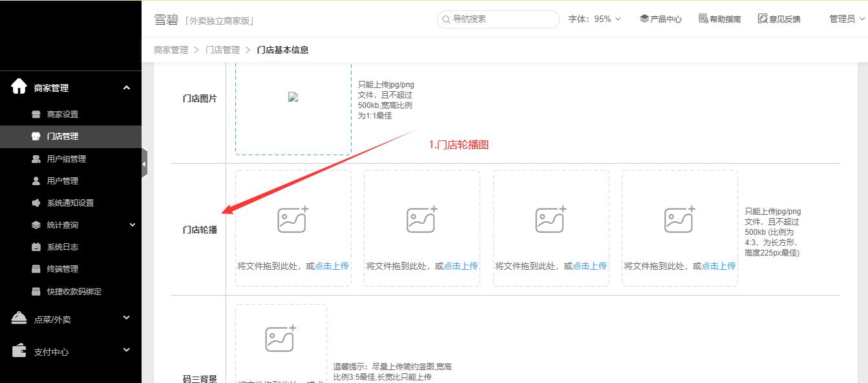
Task: Open 商家设置 in the sidebar
Action: coord(62,115)
